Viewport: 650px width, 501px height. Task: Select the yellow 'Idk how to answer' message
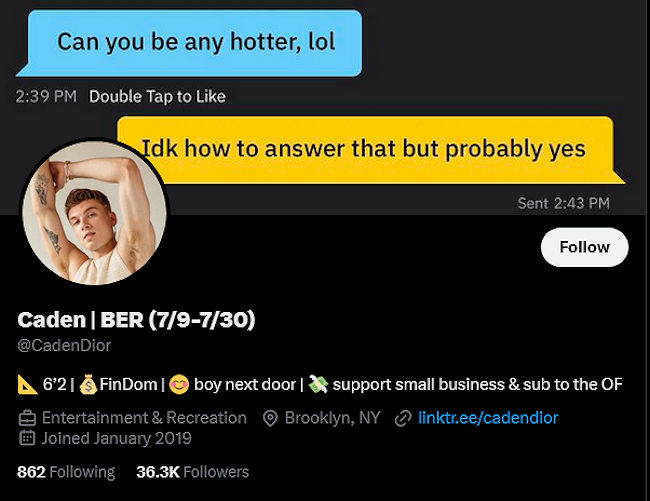point(371,150)
